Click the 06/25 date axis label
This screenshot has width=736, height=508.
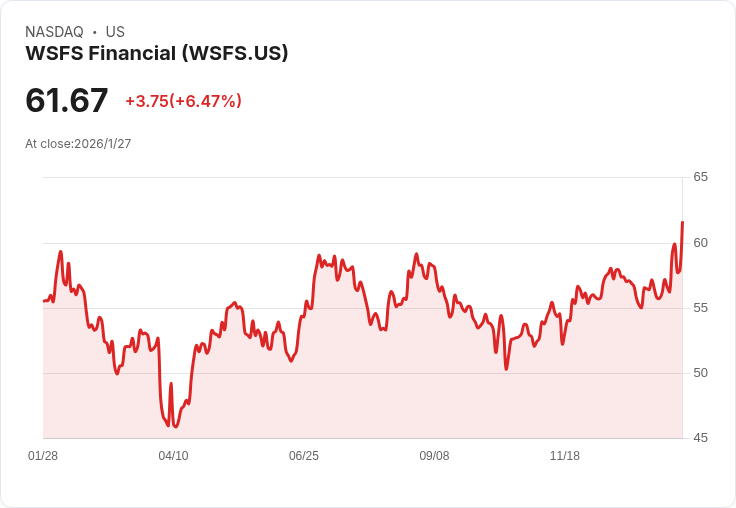click(x=304, y=456)
